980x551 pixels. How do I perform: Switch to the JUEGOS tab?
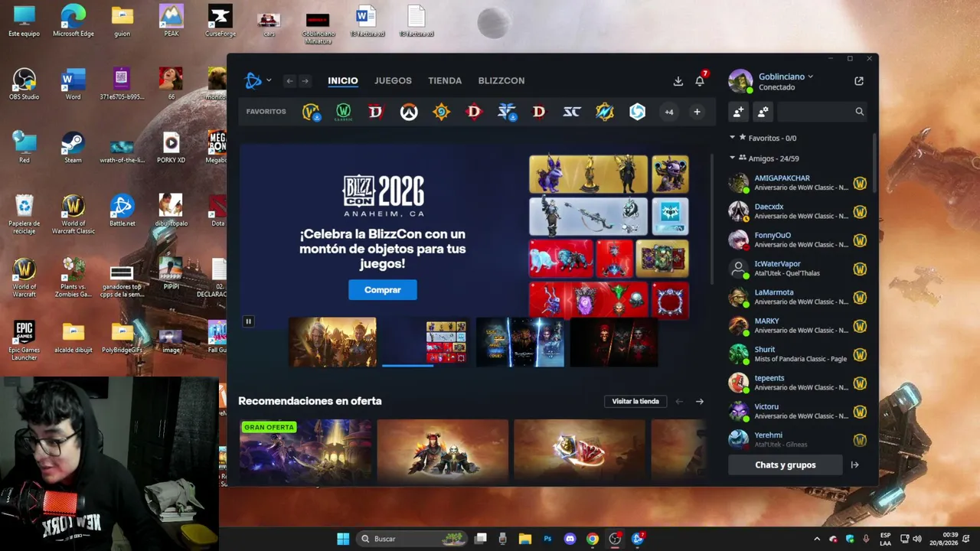(393, 80)
